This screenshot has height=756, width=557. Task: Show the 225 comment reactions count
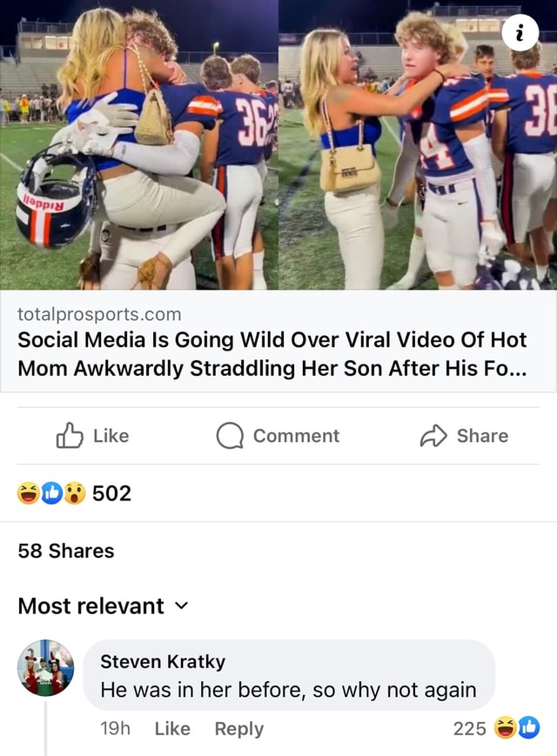[469, 729]
